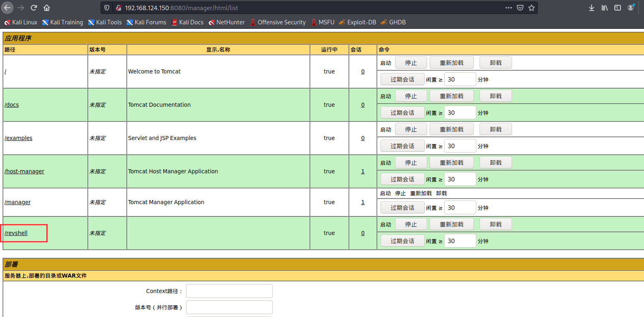644x317 pixels.
Task: Stop the /docs application
Action: tap(411, 96)
